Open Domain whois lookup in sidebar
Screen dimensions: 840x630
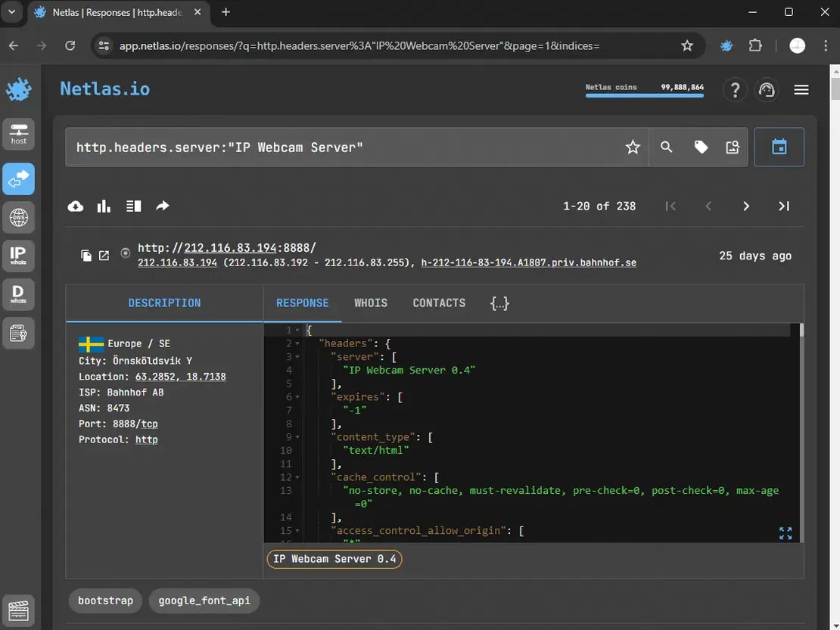tap(19, 293)
